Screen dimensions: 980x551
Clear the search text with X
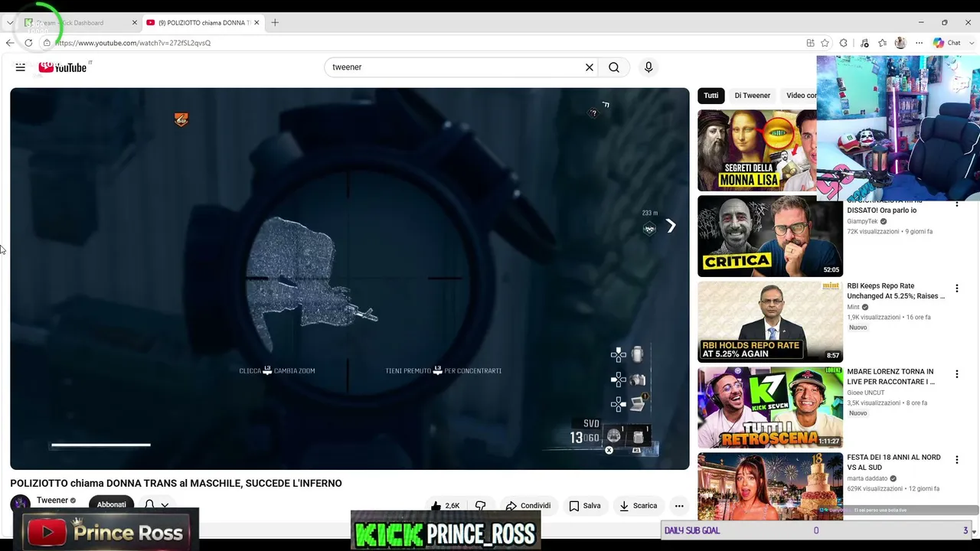point(590,67)
